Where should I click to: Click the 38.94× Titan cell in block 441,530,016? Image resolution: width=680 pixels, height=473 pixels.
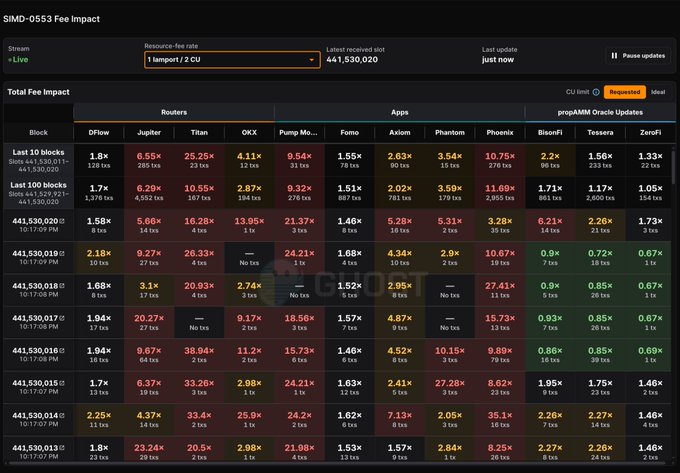(x=199, y=355)
